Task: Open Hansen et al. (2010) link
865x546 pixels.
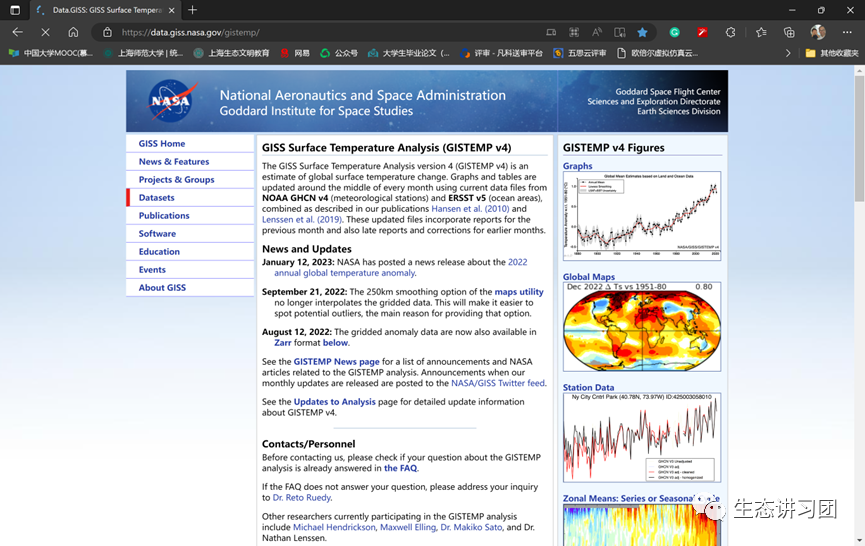Action: coord(470,208)
